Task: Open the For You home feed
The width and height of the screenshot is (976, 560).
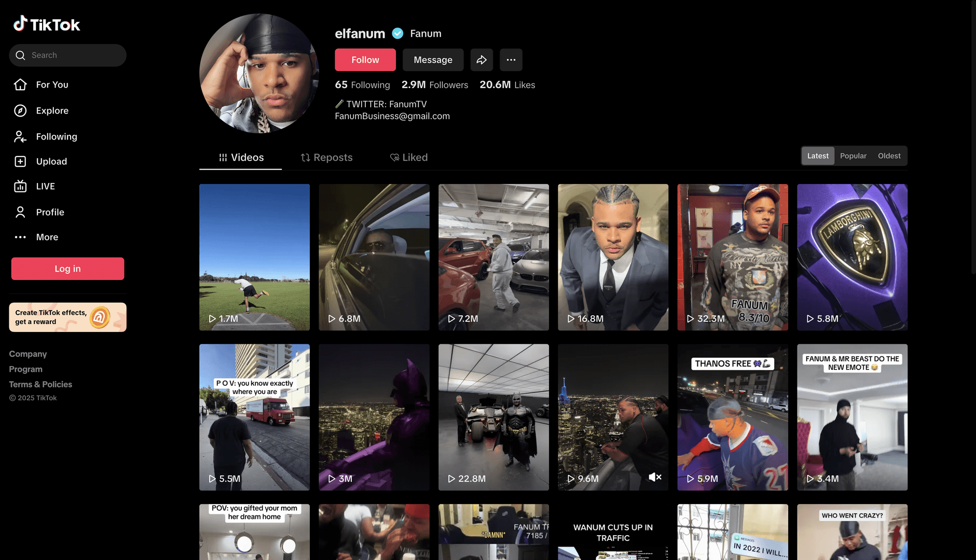Action: point(51,85)
